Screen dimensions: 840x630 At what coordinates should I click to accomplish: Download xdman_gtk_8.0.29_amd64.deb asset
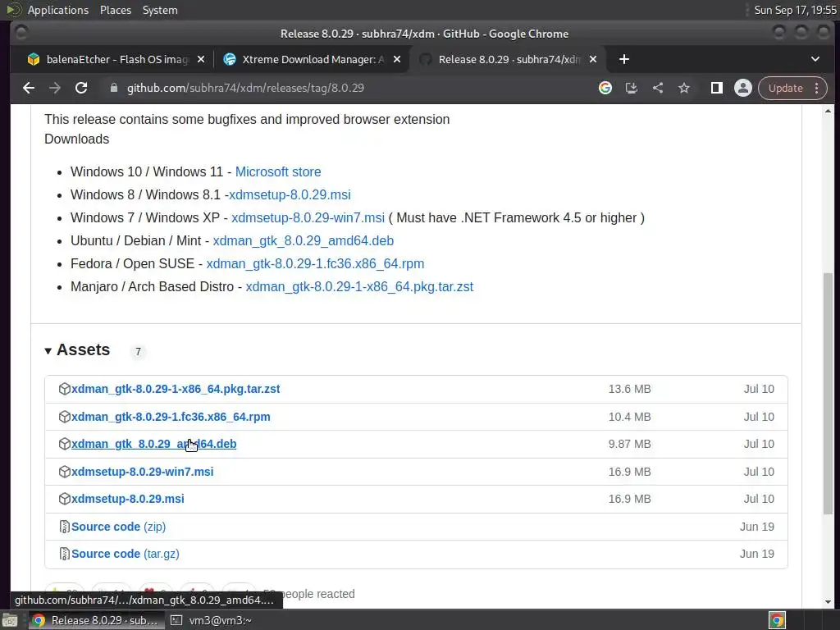[x=153, y=444]
